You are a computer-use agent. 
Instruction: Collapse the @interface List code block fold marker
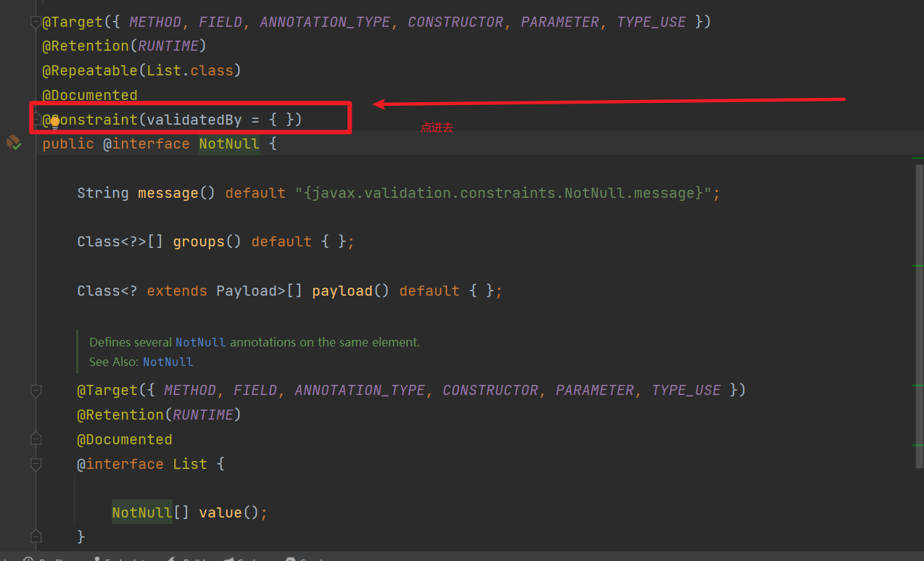tap(36, 463)
